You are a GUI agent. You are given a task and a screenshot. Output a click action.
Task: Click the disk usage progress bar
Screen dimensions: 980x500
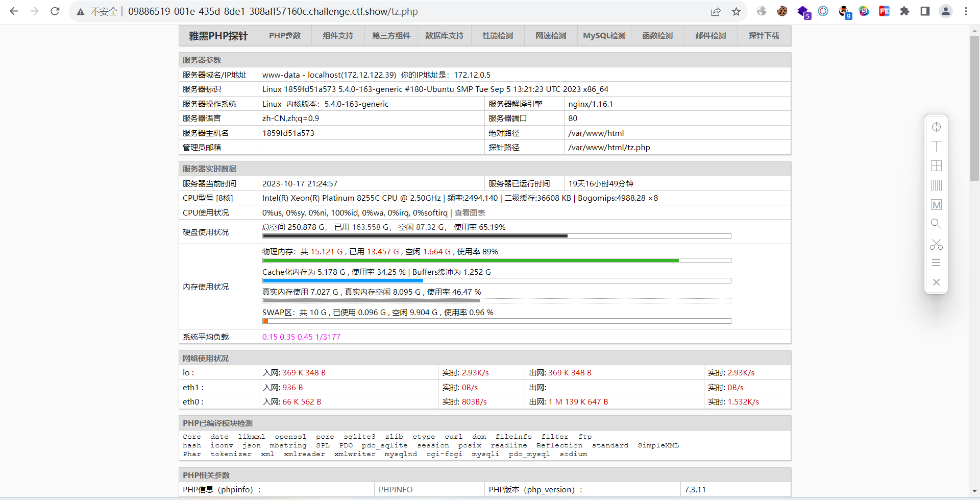click(497, 236)
